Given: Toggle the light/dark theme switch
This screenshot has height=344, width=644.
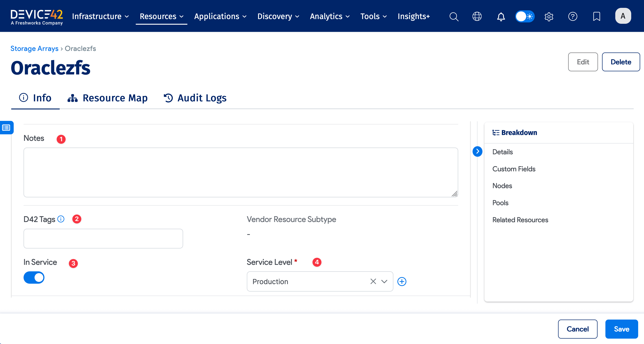Looking at the screenshot, I should (525, 17).
